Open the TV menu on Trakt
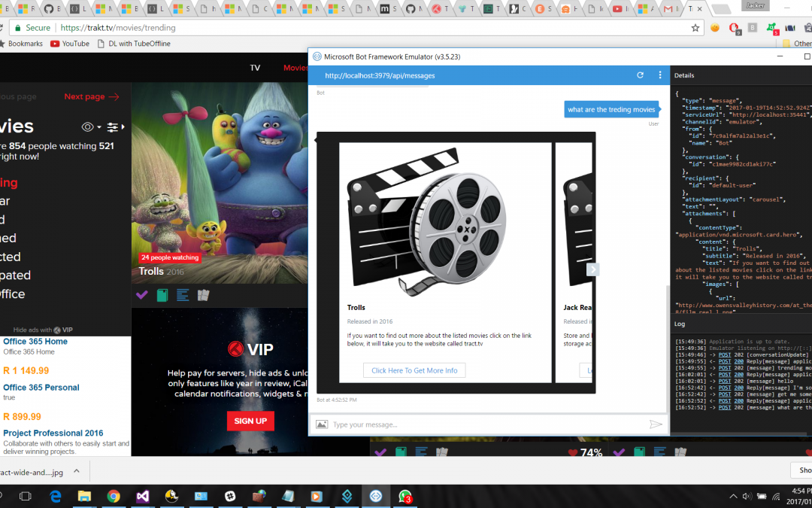812x508 pixels. 255,68
